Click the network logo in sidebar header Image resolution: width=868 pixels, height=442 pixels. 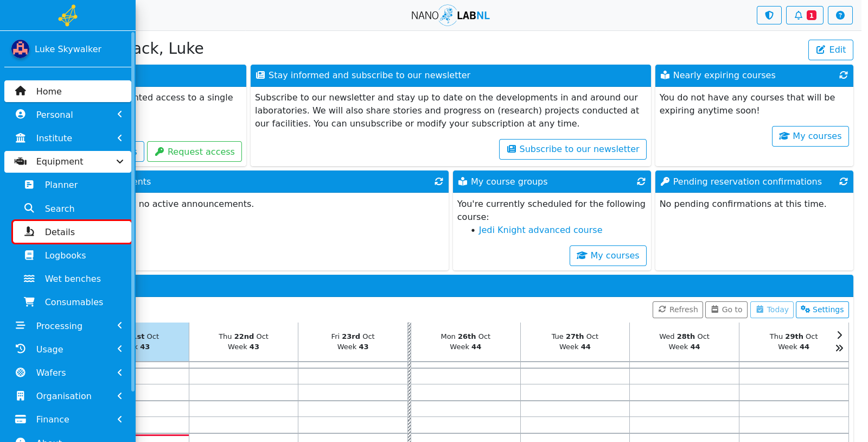[x=68, y=15]
